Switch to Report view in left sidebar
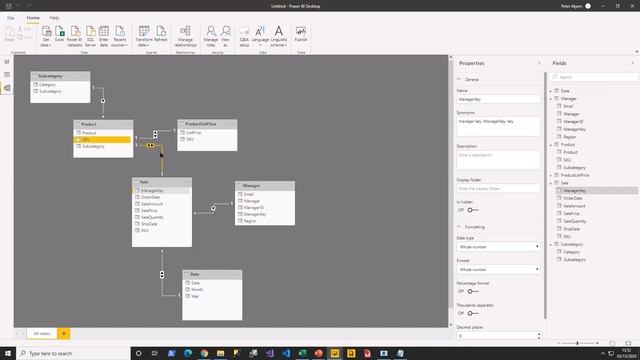Screen dimensions: 640x360 [7, 62]
